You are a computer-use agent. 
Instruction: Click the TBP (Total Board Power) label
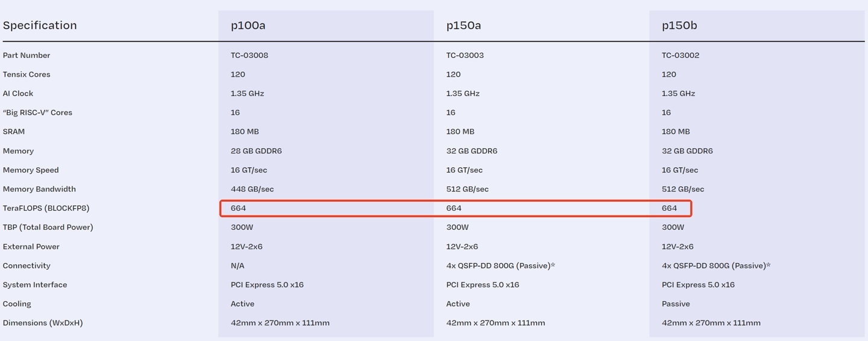[x=48, y=227]
